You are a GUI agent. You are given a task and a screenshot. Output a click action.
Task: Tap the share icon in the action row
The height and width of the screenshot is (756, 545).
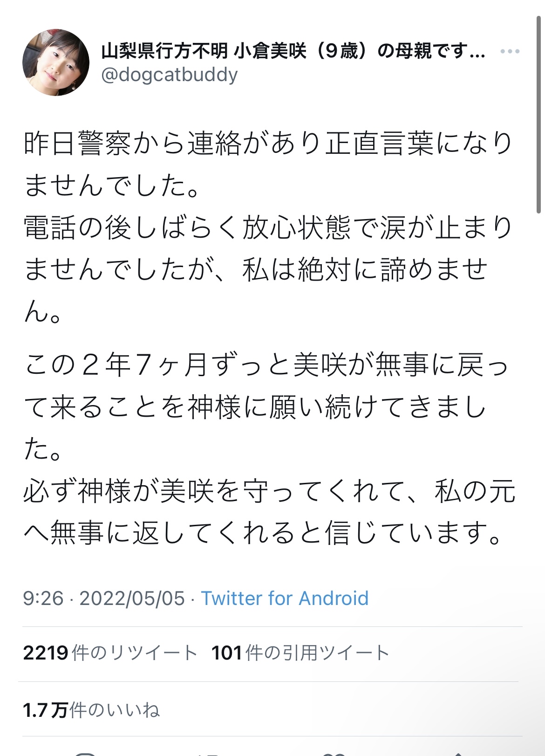click(x=458, y=753)
